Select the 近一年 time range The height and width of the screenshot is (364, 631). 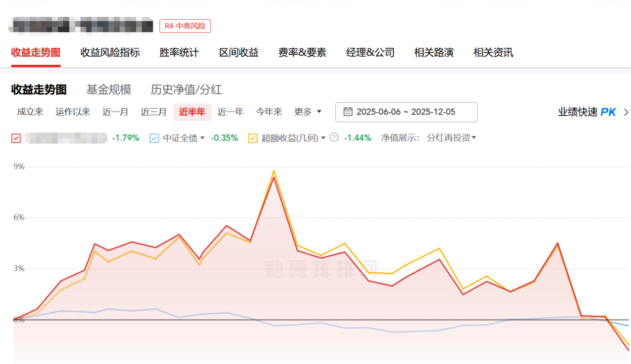230,112
